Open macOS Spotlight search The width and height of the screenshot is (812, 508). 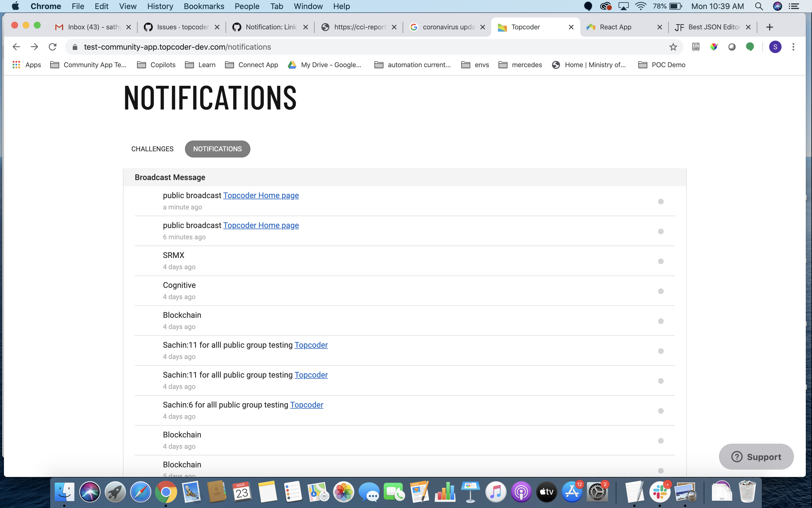point(759,6)
